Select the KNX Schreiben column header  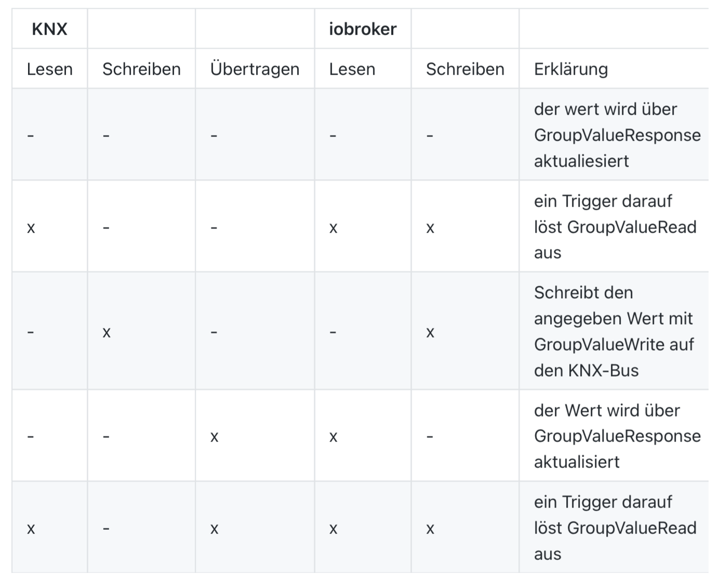tap(141, 69)
